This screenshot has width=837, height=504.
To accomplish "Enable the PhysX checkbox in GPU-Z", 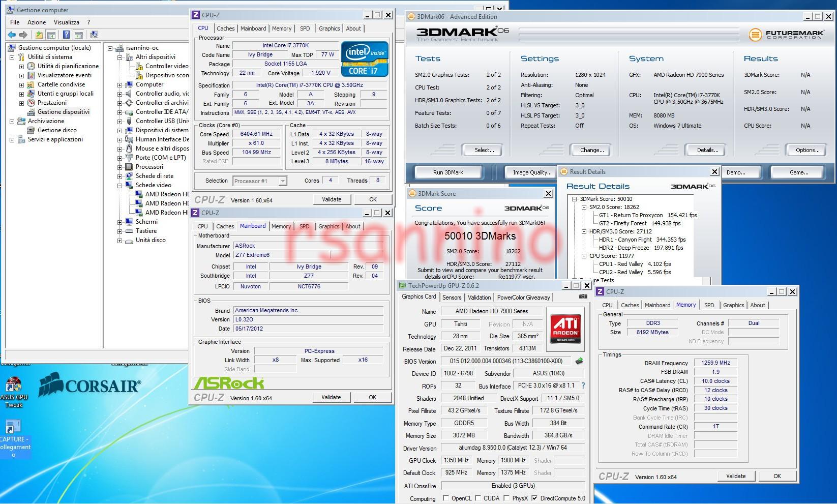I will point(507,498).
